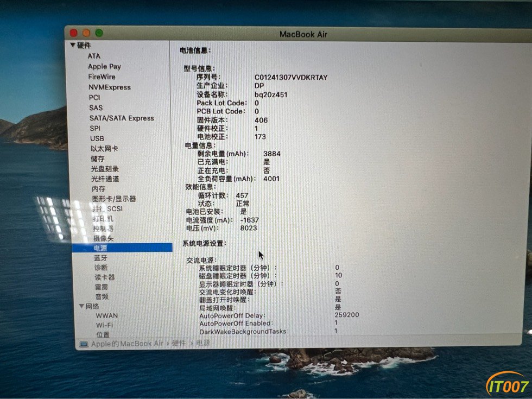Click the 电池信息 heading
The width and height of the screenshot is (532, 399).
pos(195,50)
